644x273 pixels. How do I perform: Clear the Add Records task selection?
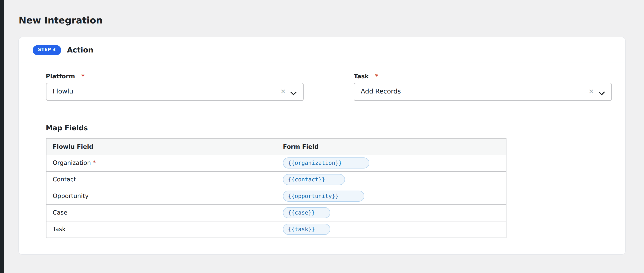coord(591,92)
